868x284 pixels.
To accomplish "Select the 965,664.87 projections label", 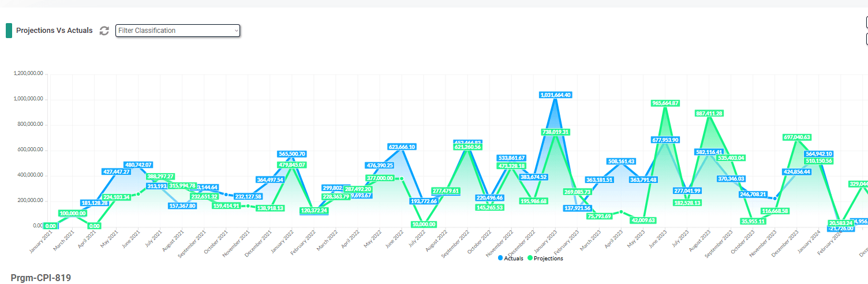I will pos(665,103).
